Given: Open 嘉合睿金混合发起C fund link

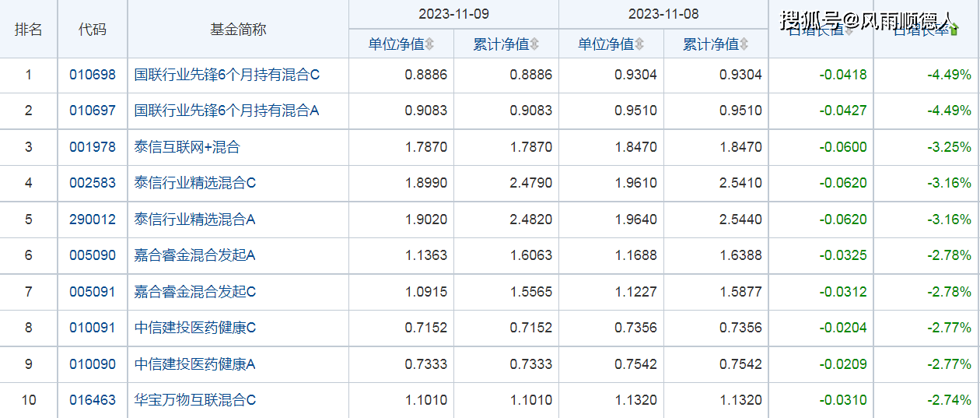Looking at the screenshot, I should coord(194,292).
